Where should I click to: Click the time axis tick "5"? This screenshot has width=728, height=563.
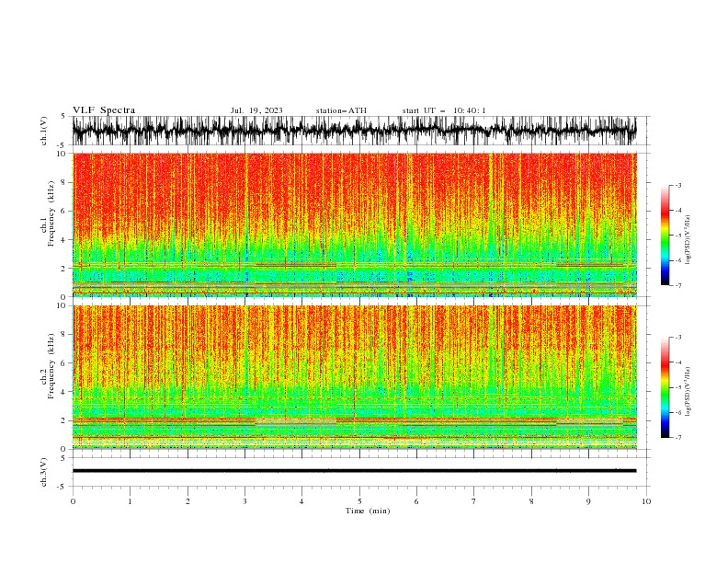pyautogui.click(x=359, y=501)
